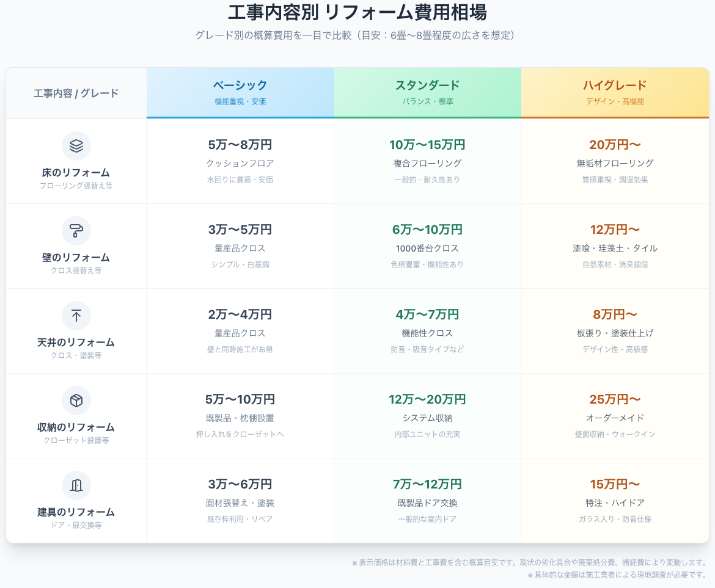Screen dimensions: 715x588
Task: Click the 床のリフォーム row label
Action: coord(76,173)
